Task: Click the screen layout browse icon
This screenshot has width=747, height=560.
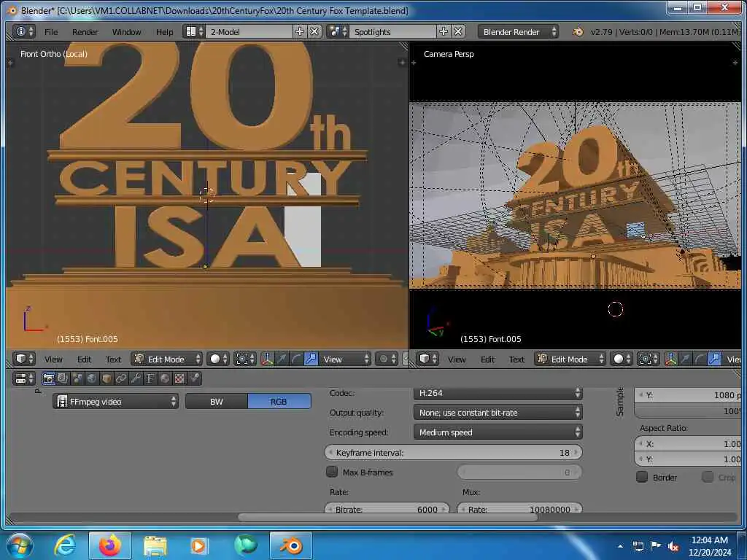Action: 194,31
